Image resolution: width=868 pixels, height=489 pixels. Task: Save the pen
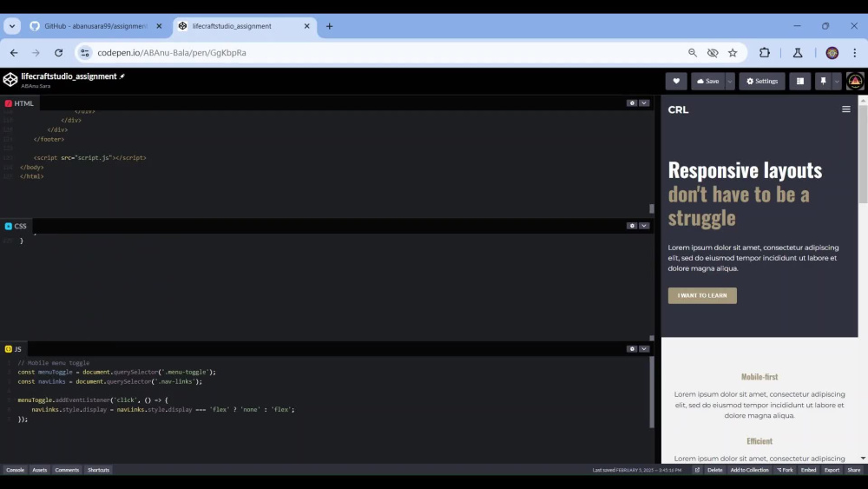[x=707, y=81]
